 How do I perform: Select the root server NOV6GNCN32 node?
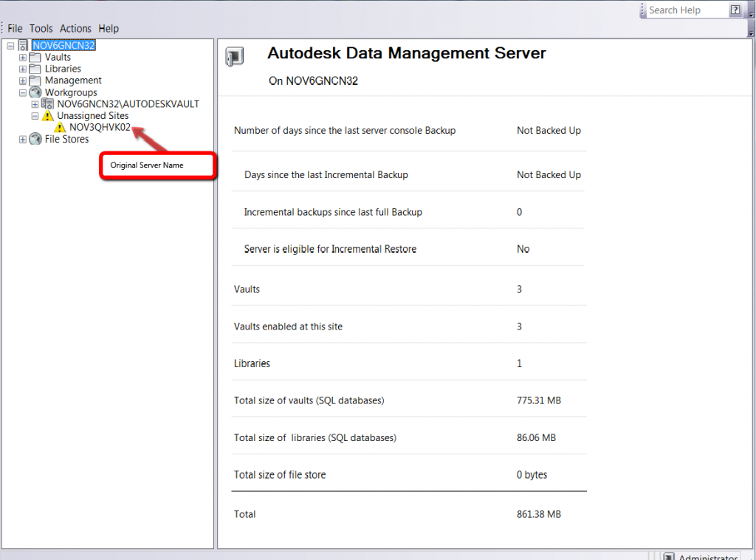pyautogui.click(x=64, y=45)
